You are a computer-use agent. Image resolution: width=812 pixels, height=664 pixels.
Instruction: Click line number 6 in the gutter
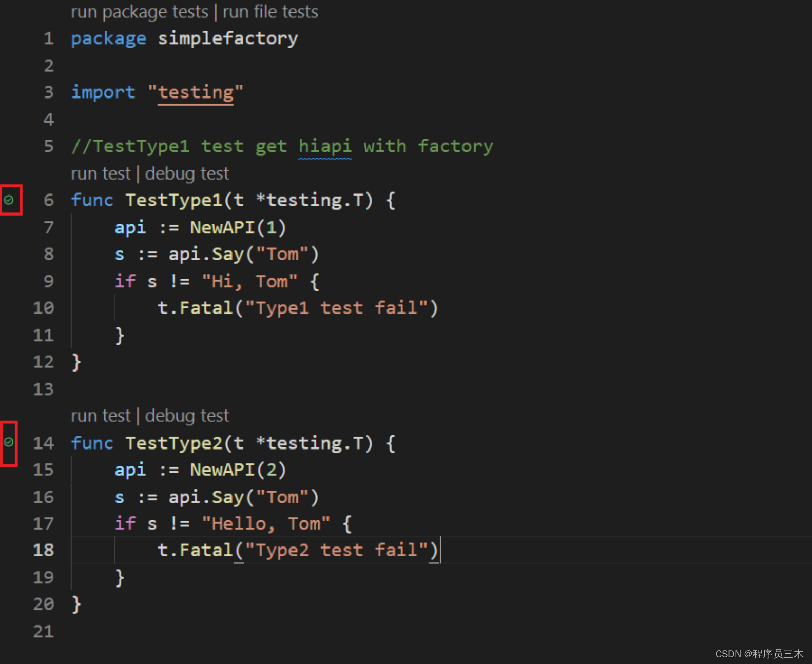click(49, 200)
